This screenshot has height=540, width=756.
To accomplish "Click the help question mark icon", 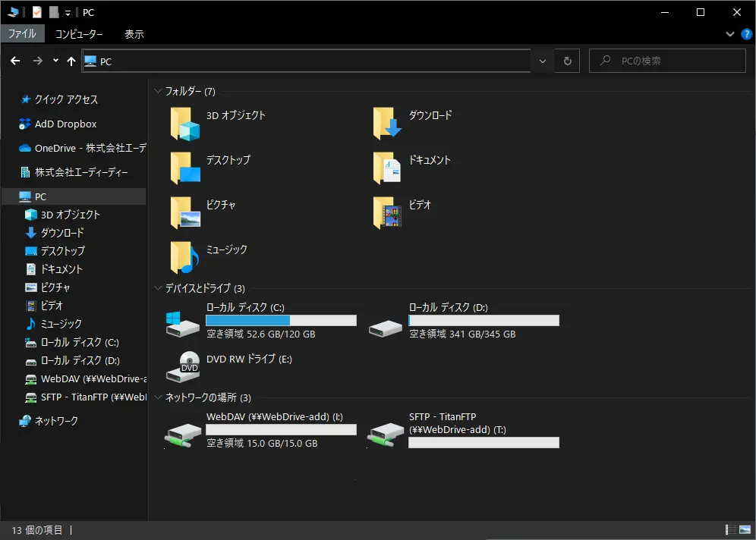I will click(x=745, y=34).
